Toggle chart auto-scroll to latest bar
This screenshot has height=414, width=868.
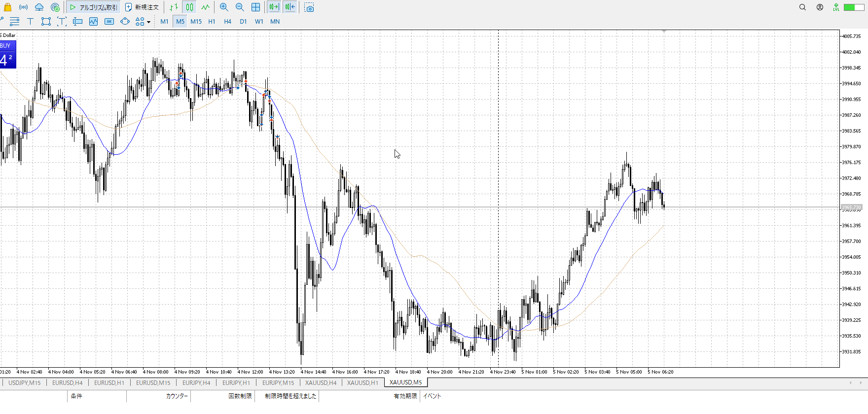click(274, 7)
